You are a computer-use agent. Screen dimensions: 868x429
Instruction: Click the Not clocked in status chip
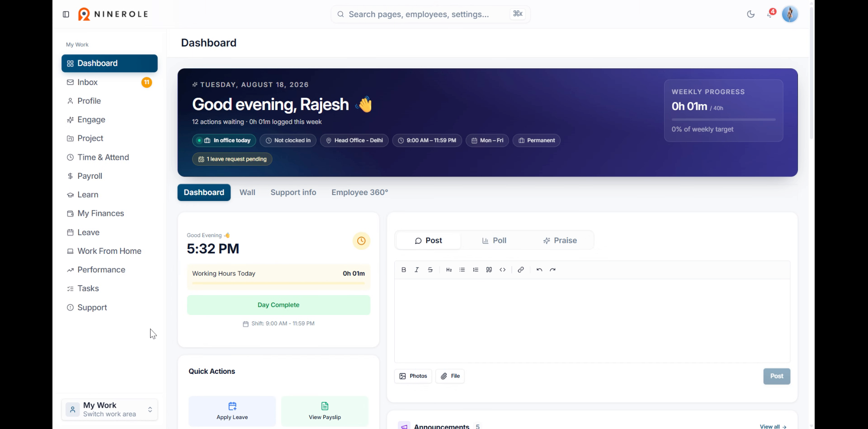pos(288,141)
